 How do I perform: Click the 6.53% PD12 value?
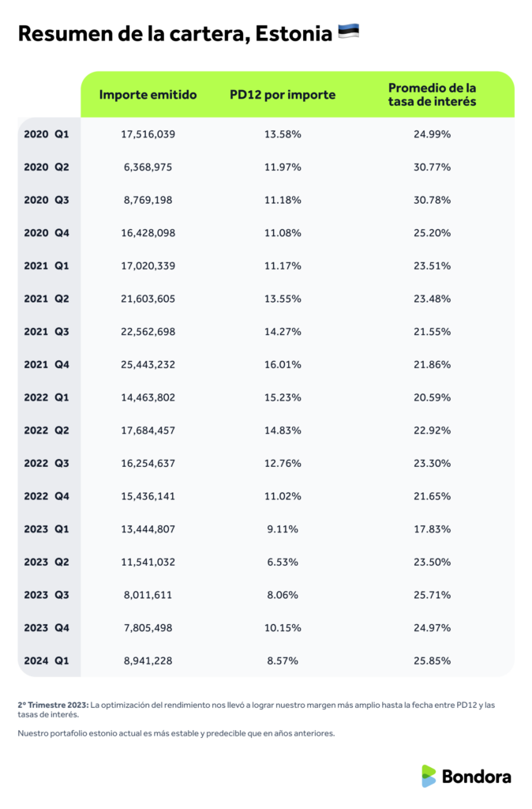point(283,562)
